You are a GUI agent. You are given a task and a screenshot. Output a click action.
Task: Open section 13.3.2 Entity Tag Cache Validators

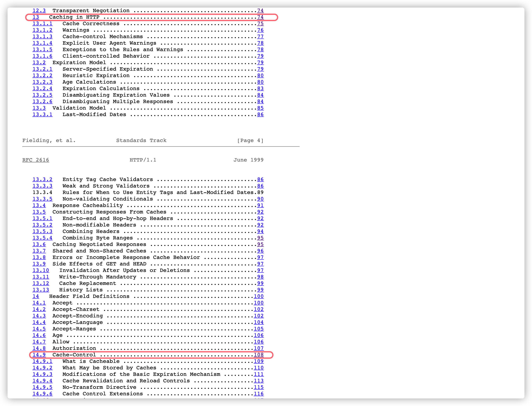pyautogui.click(x=42, y=180)
